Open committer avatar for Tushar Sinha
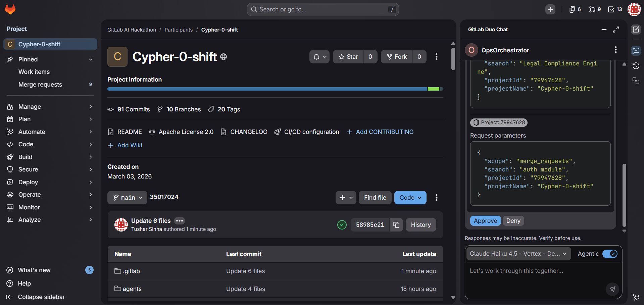 coord(121,225)
